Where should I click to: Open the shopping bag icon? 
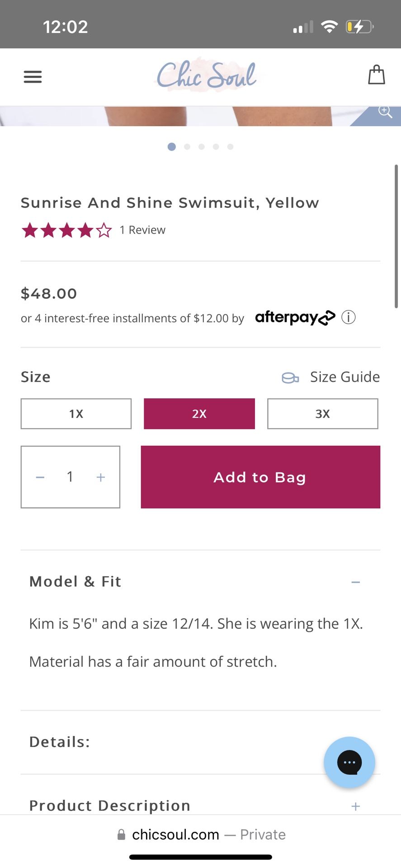point(376,75)
